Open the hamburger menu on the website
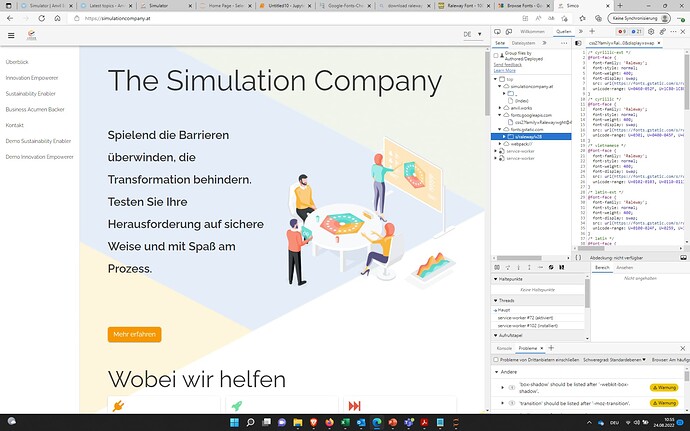 pos(11,35)
